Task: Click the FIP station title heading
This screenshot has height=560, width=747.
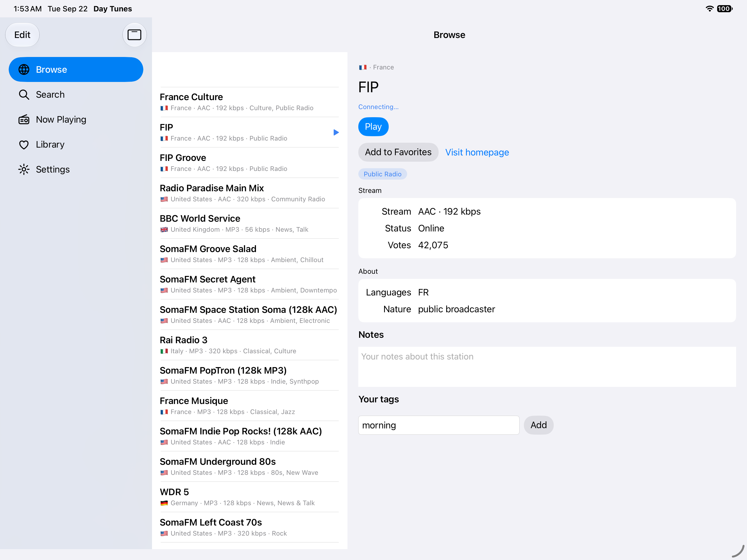Action: point(368,87)
